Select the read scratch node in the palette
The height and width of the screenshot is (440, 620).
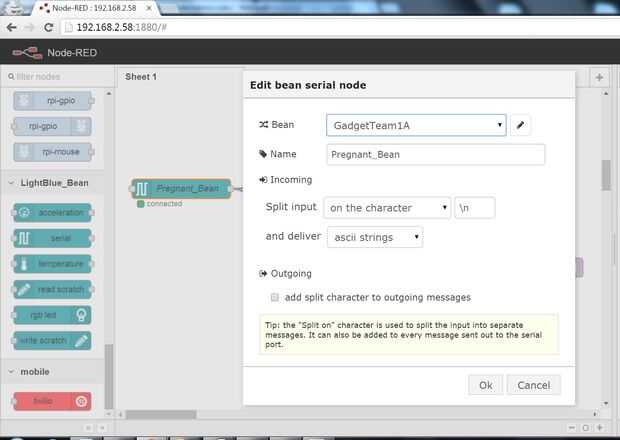click(x=53, y=290)
